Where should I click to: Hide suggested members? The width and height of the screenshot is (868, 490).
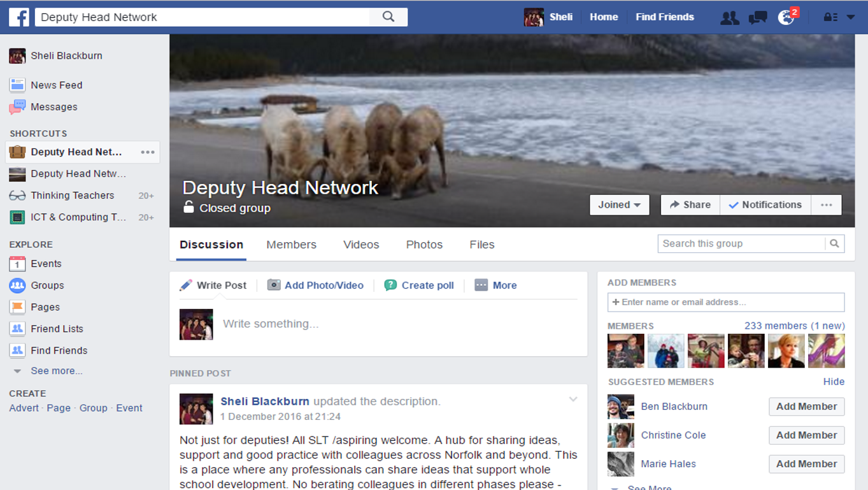834,382
